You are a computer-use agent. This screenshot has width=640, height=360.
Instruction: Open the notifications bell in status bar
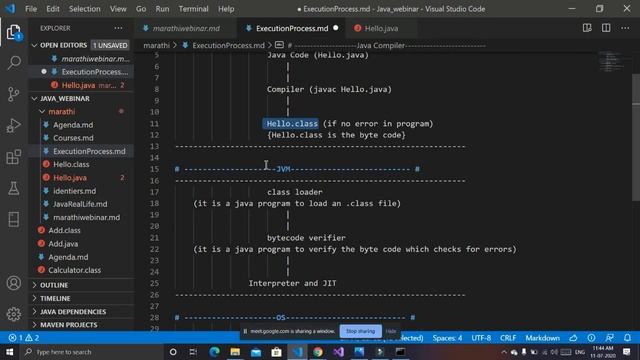[x=627, y=338]
